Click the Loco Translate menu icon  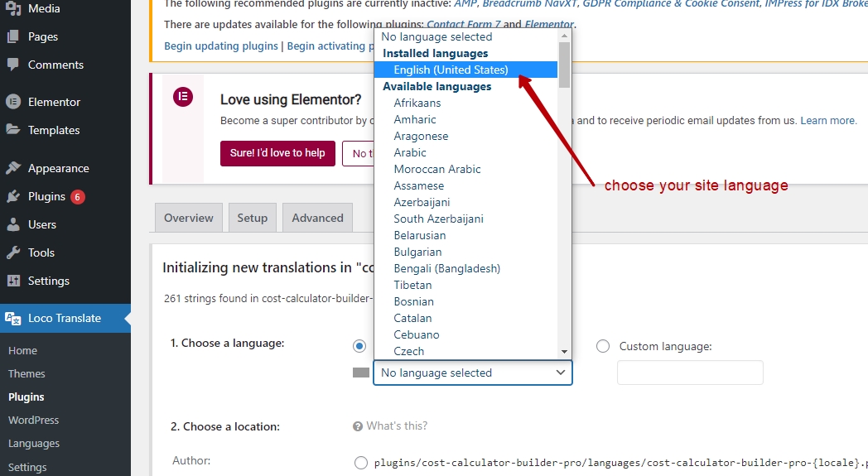click(13, 318)
